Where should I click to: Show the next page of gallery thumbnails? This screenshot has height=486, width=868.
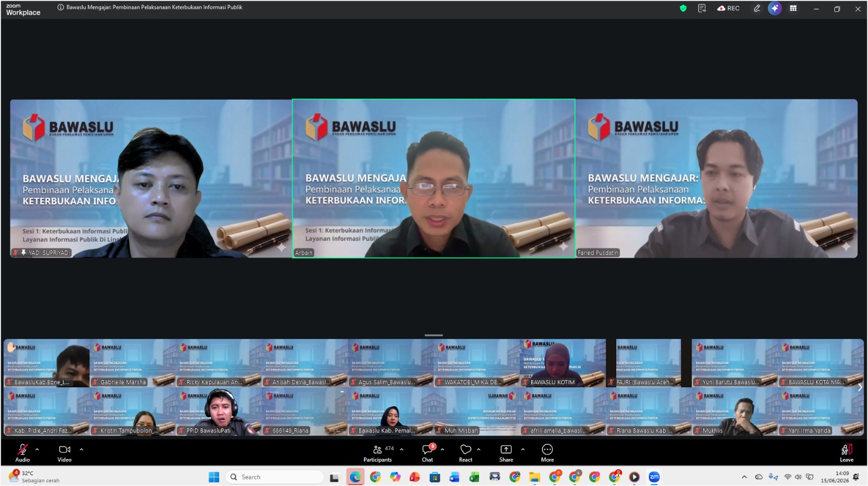pos(860,387)
